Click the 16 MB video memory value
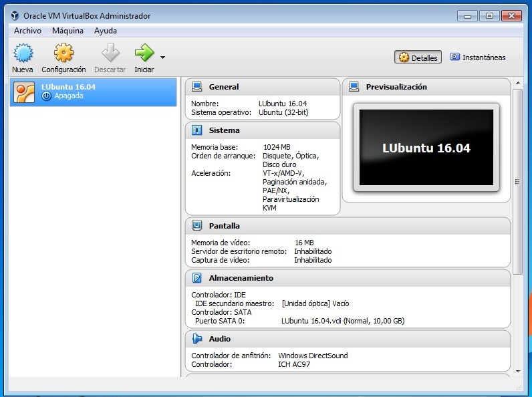The height and width of the screenshot is (397, 532). (304, 243)
